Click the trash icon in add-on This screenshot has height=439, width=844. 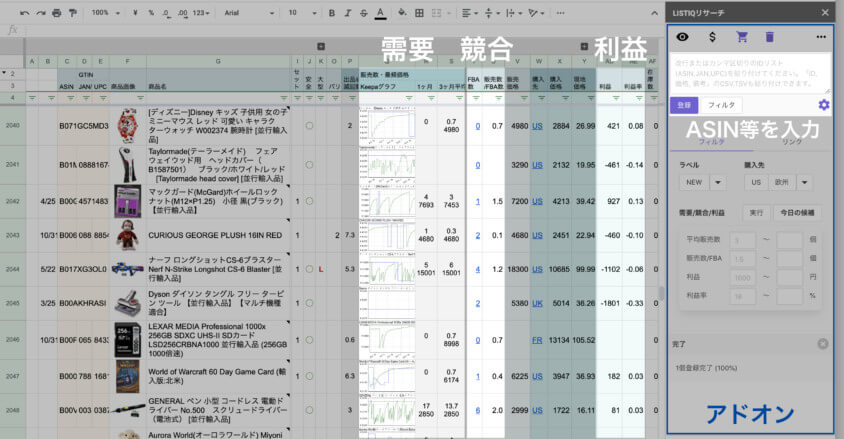click(770, 37)
